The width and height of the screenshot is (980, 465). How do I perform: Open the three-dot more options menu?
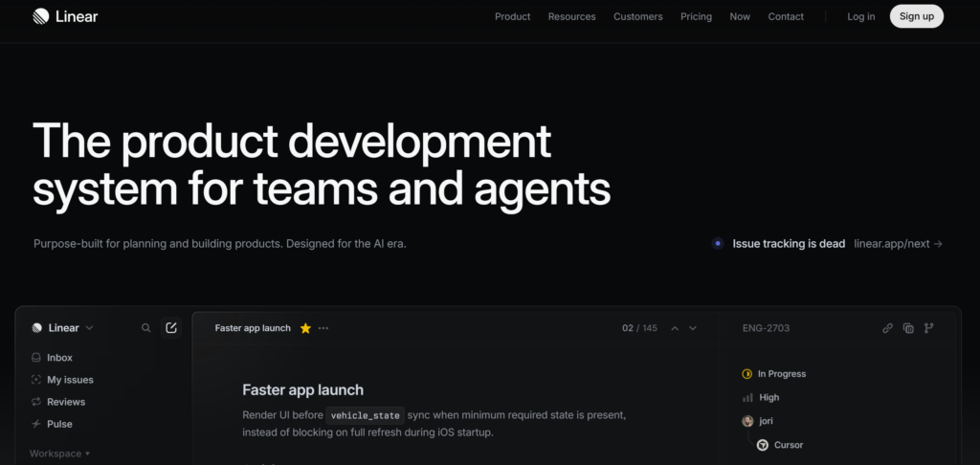coord(323,328)
